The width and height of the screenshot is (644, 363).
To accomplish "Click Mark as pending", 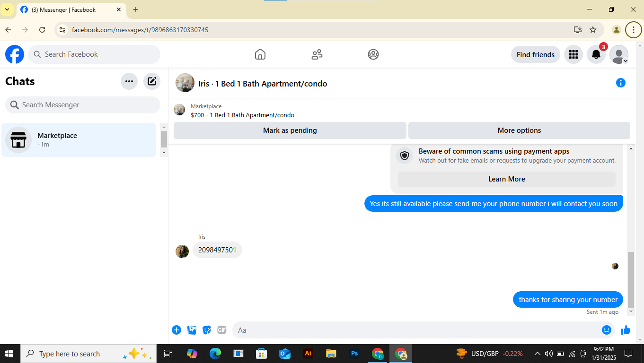I will pos(290,130).
